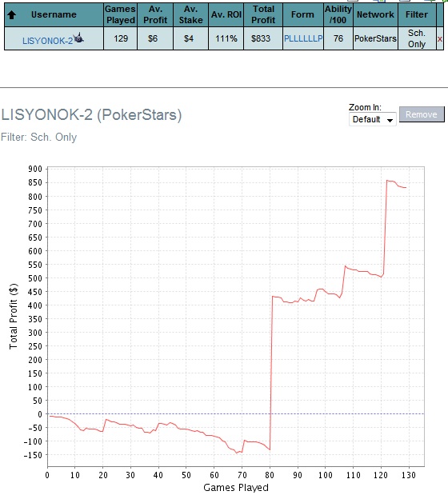Click the Filter column header
The width and height of the screenshot is (448, 495).
[x=417, y=14]
